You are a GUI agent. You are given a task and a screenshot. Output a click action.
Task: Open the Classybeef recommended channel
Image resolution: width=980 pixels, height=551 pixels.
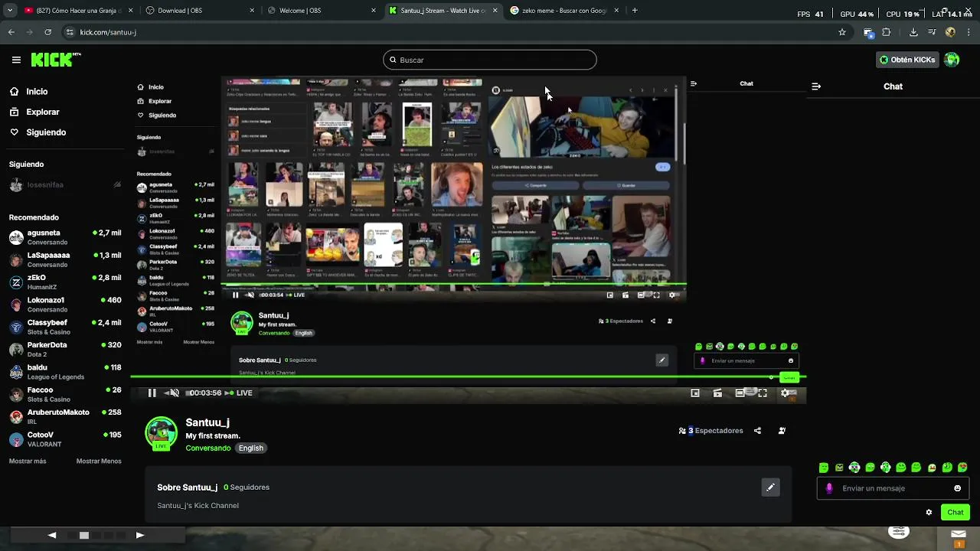coord(65,327)
